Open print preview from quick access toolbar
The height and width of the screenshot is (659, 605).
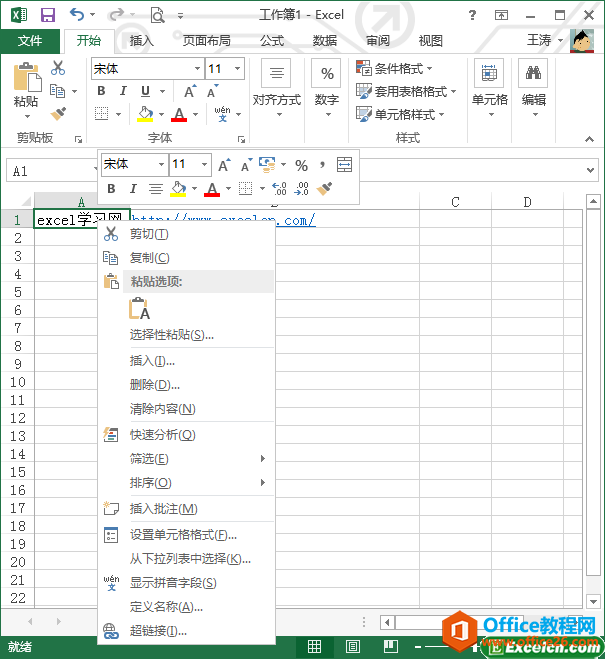point(158,16)
